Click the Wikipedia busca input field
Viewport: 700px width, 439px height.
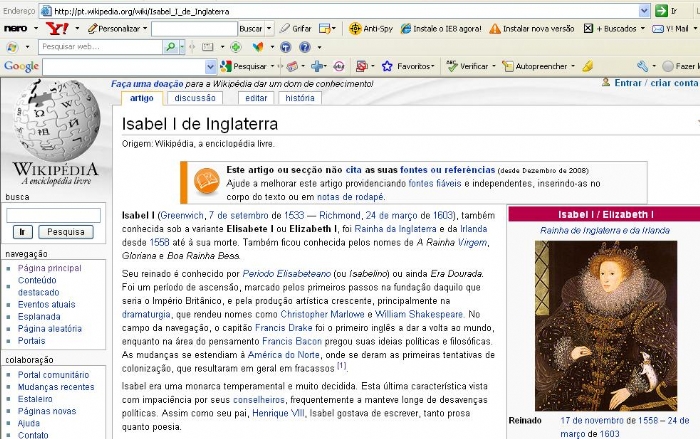tap(53, 214)
